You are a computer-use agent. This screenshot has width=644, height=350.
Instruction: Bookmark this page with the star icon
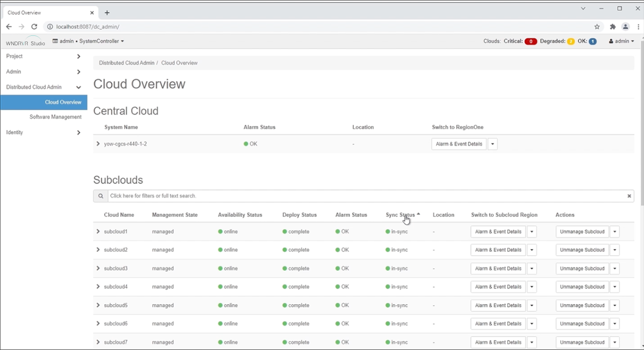597,27
